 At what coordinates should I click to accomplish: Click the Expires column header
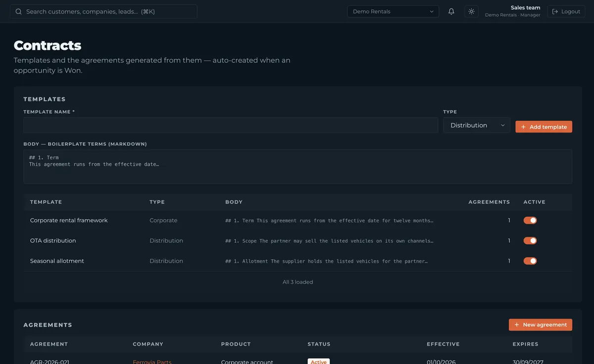525,344
